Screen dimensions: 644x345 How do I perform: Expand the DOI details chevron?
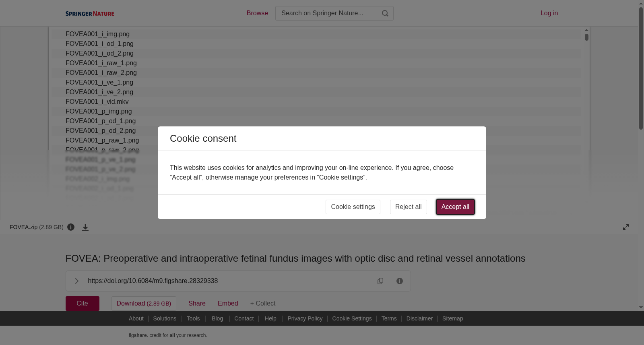point(76,281)
